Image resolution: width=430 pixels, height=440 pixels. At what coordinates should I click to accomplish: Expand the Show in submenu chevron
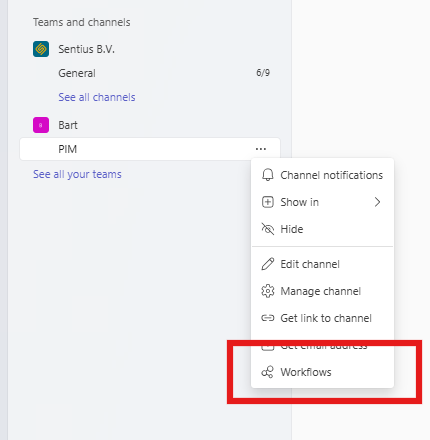click(x=377, y=202)
